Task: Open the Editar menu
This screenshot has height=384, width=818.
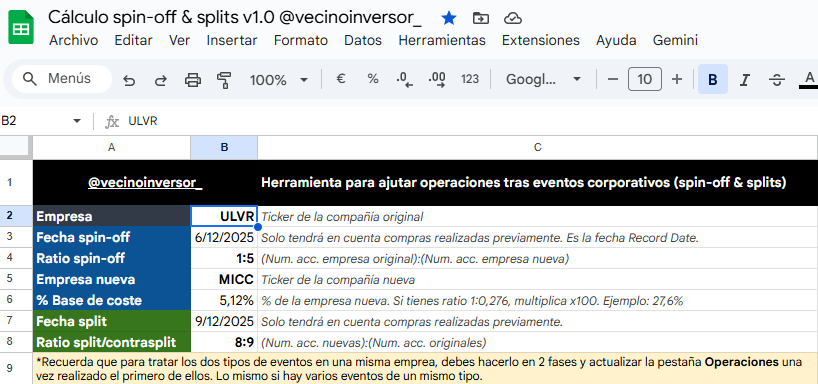Action: point(134,40)
